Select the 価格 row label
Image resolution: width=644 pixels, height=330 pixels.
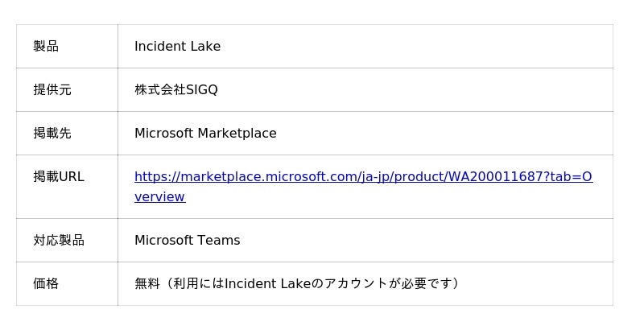pyautogui.click(x=46, y=283)
